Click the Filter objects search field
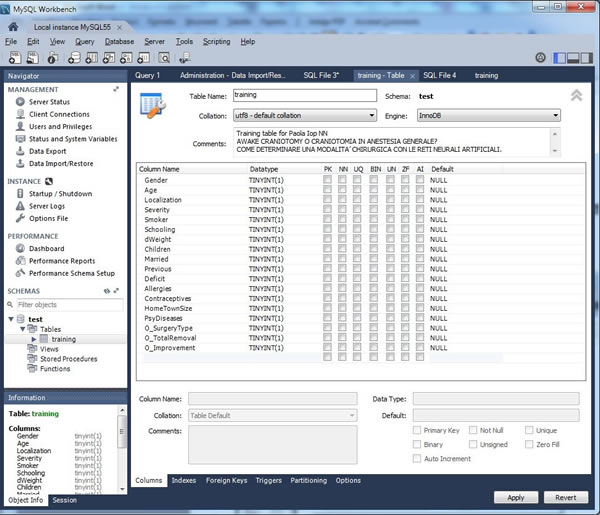600x515 pixels. [70, 305]
